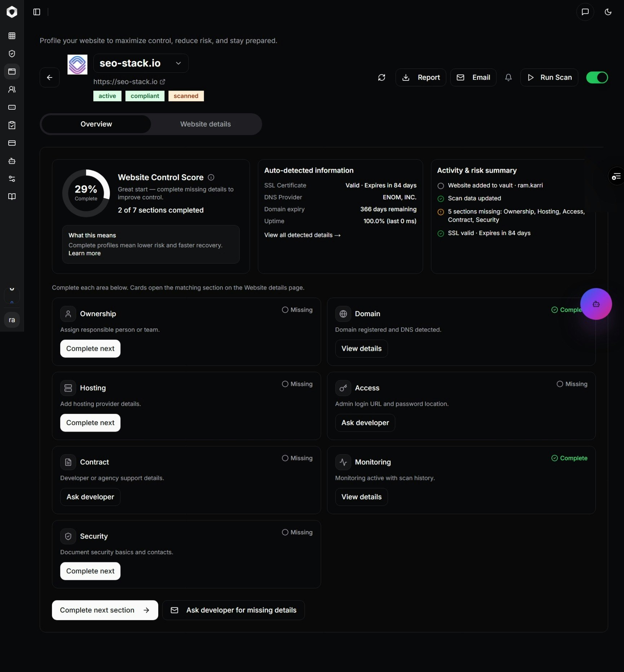Image resolution: width=624 pixels, height=672 pixels.
Task: Open the password dots icon in the sidebar
Action: pos(12,107)
